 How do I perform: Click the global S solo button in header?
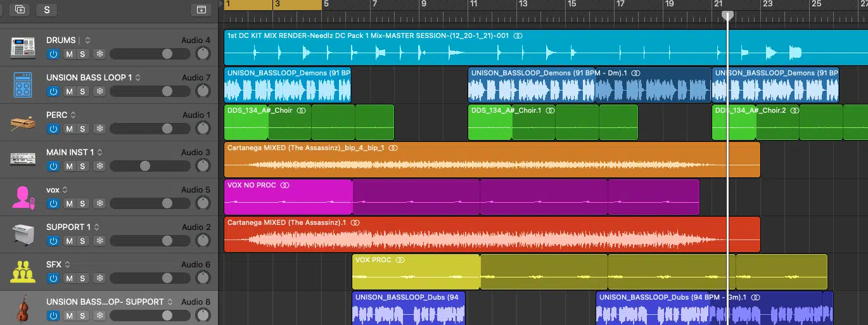point(47,10)
